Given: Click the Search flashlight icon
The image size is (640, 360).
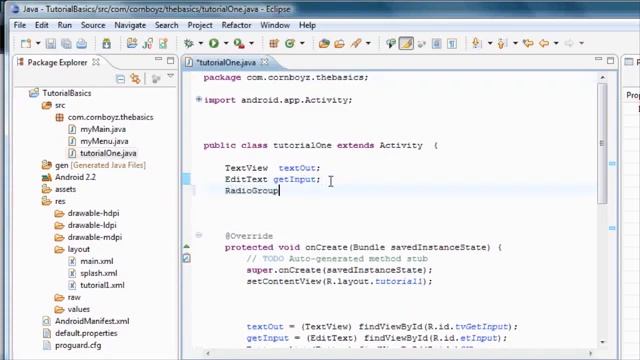Looking at the screenshot, I should point(356,43).
